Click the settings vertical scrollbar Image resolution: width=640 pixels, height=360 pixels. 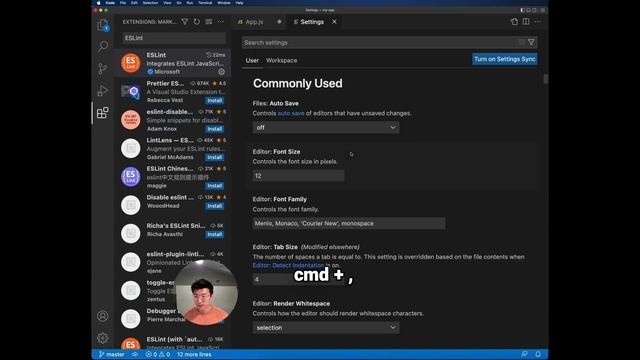[x=545, y=79]
